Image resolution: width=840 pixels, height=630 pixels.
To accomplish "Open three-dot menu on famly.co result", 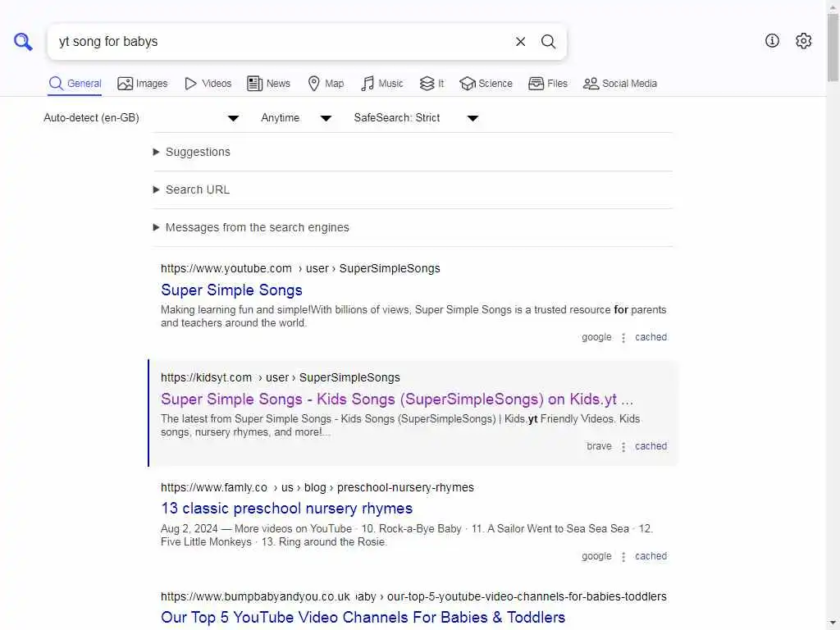I will click(623, 557).
